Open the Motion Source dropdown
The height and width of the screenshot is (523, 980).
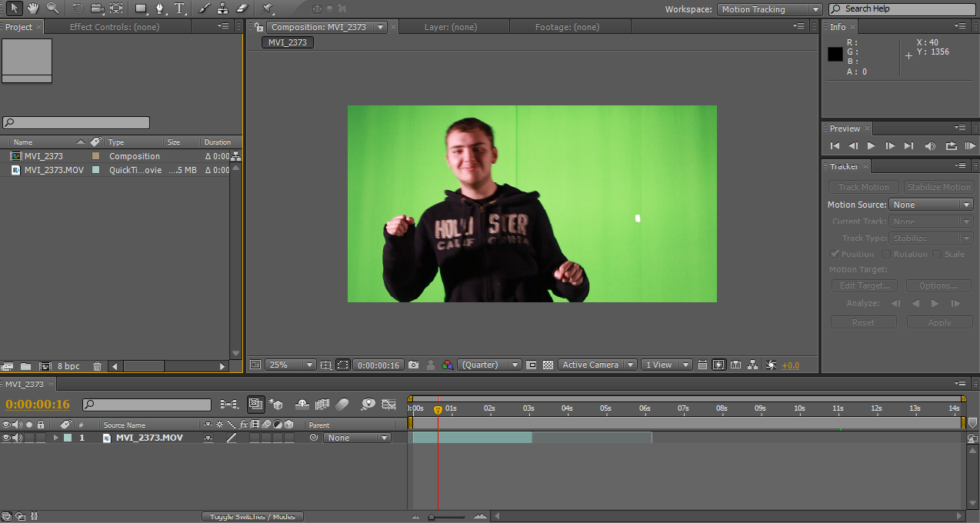coord(931,204)
